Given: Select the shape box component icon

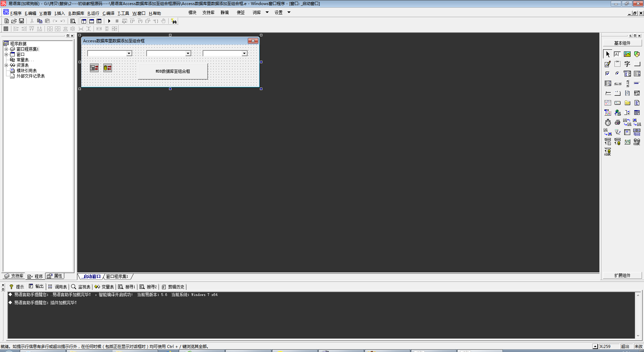Looking at the screenshot, I should (637, 54).
